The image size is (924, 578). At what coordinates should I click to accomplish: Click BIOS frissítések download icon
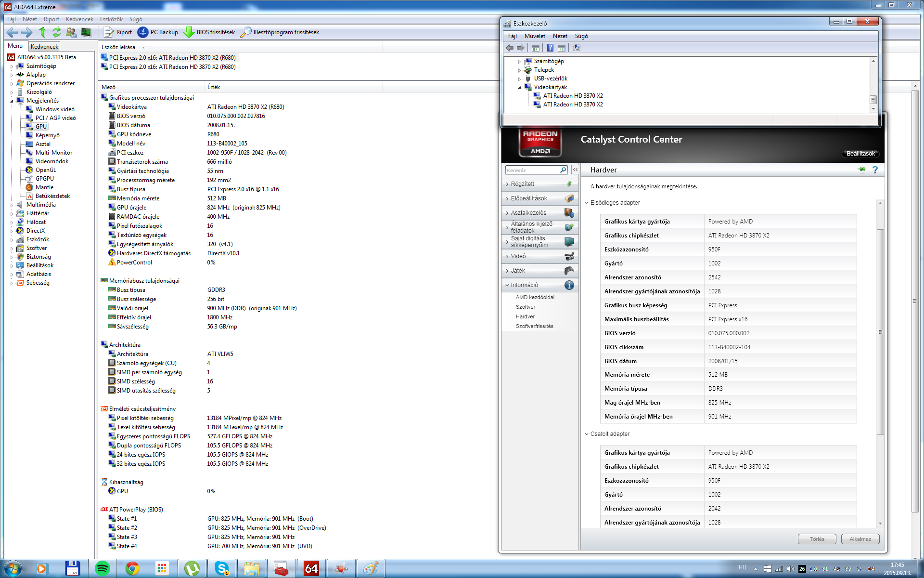[189, 32]
